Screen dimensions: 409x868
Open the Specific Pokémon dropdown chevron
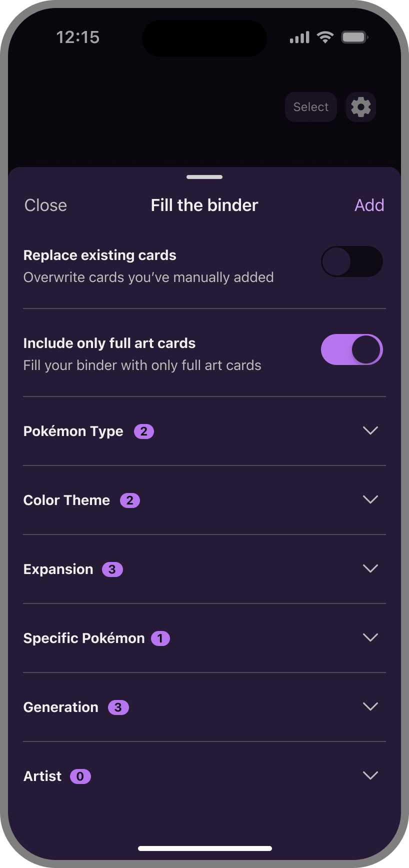pos(370,637)
